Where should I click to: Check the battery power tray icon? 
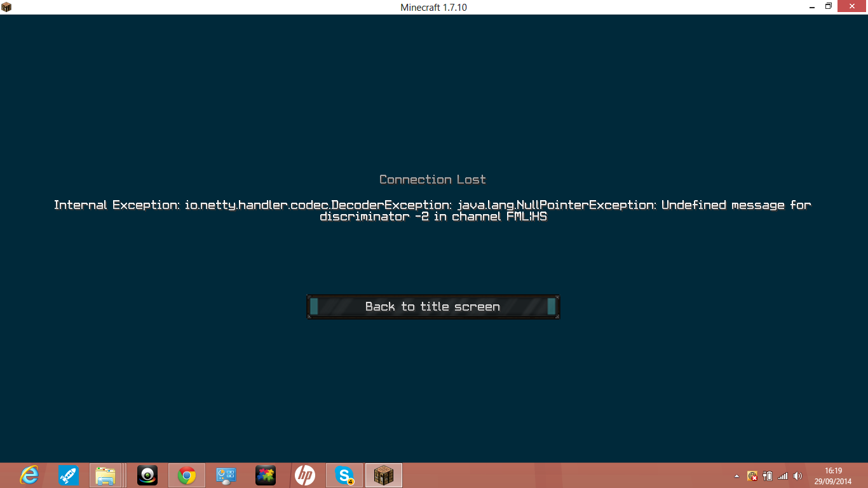[x=768, y=476]
